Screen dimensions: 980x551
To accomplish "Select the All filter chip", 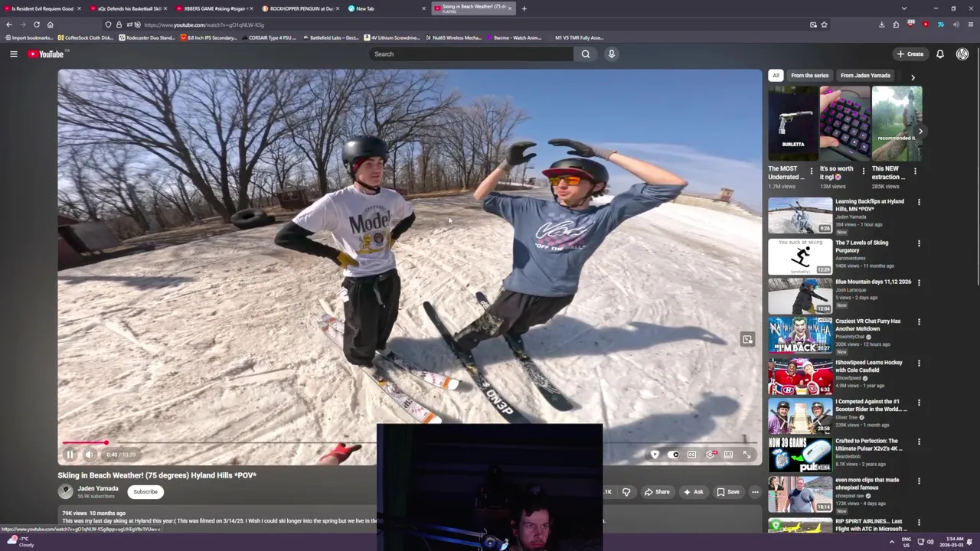I will coord(776,76).
